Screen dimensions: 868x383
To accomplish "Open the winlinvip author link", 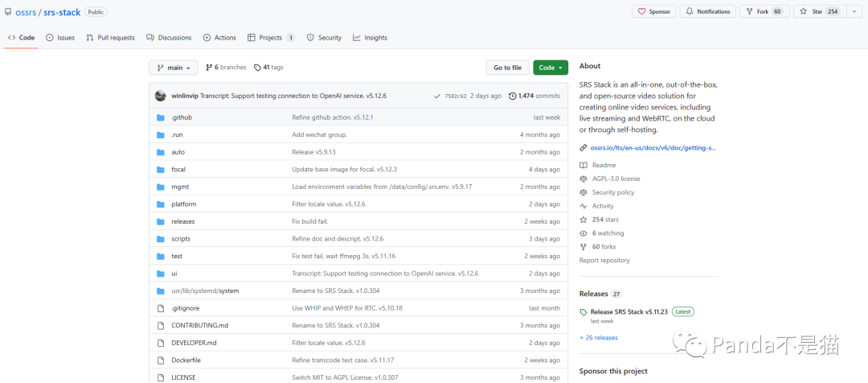I will [x=184, y=96].
